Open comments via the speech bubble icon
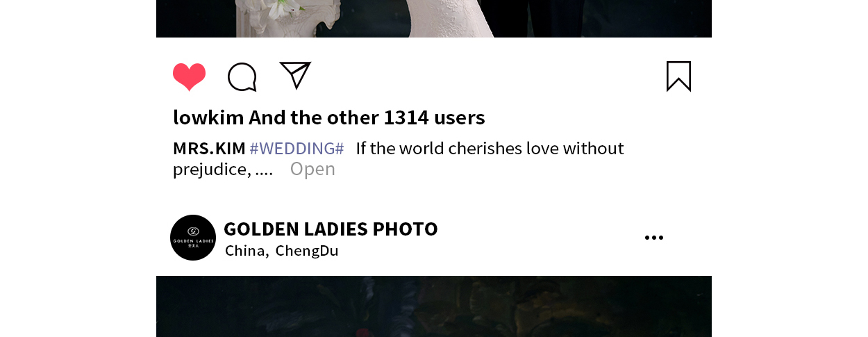The width and height of the screenshot is (868, 337). (242, 76)
